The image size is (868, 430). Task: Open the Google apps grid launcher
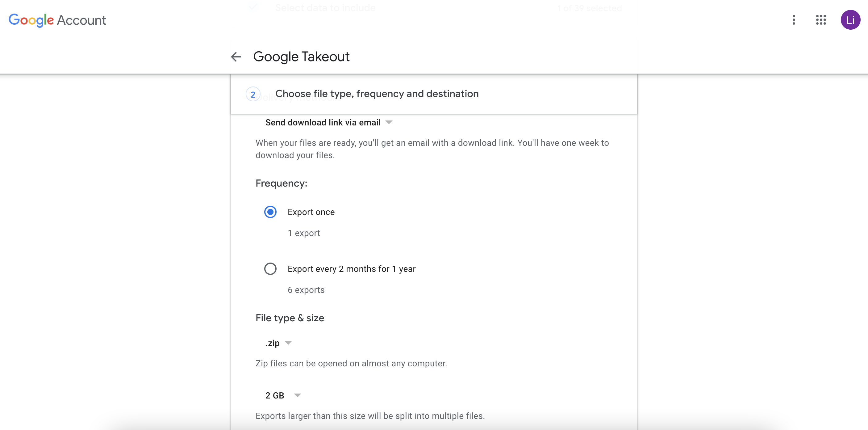coord(821,20)
